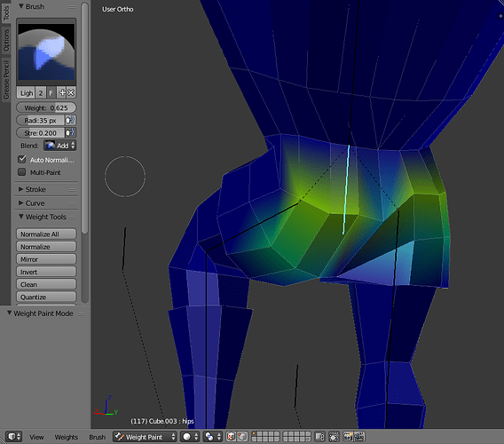Viewport: 504px width, 444px height.
Task: Switch to the Tools tab
Action: [x=6, y=12]
